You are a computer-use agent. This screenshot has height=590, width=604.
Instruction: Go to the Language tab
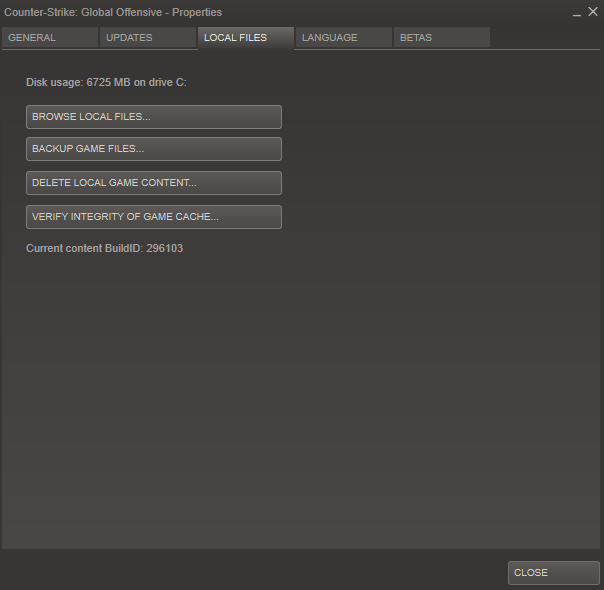[x=344, y=37]
